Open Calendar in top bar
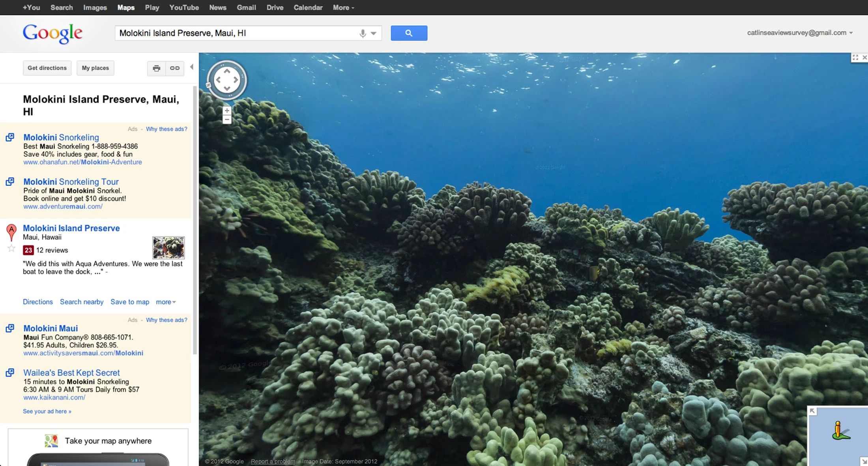 [x=308, y=7]
